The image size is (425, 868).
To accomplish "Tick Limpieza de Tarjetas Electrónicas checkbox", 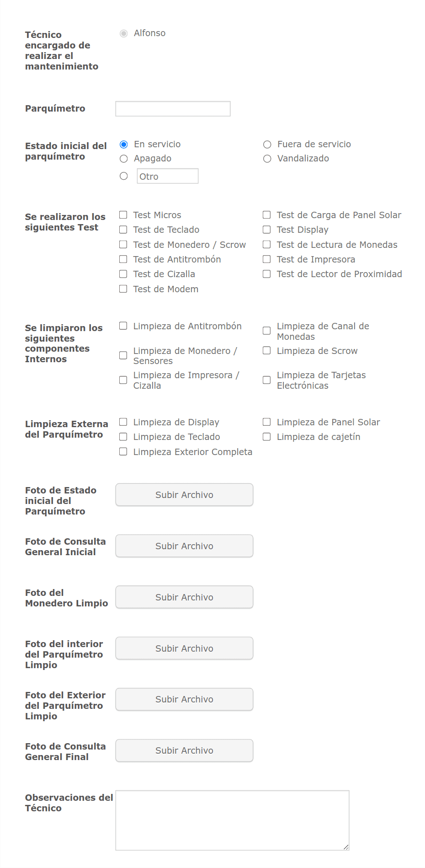I will click(267, 380).
